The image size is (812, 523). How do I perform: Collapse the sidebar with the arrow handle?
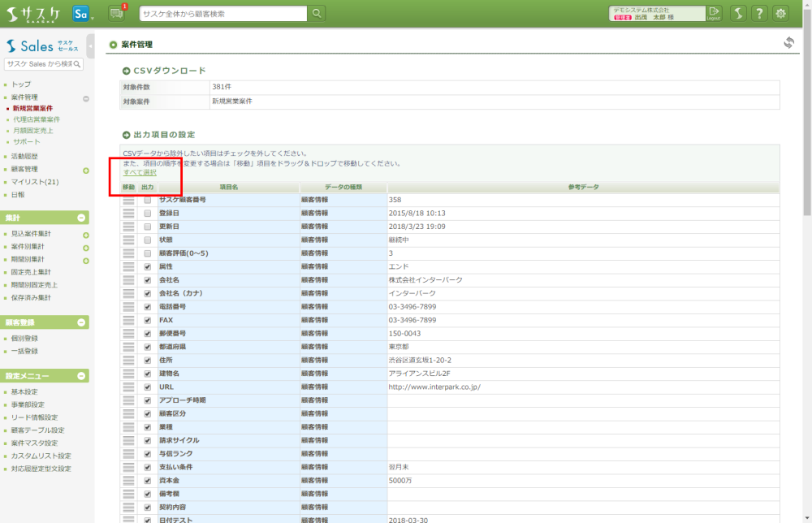pyautogui.click(x=91, y=46)
